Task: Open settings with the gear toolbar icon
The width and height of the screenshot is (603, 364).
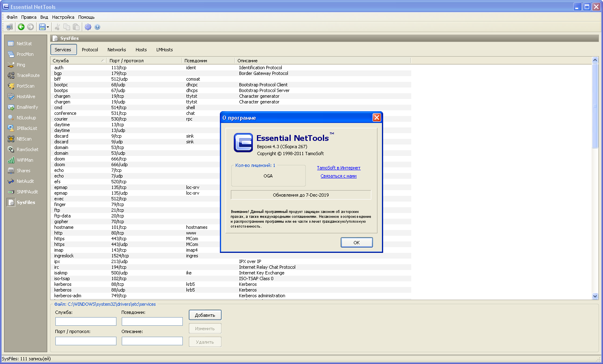Action: [x=88, y=27]
